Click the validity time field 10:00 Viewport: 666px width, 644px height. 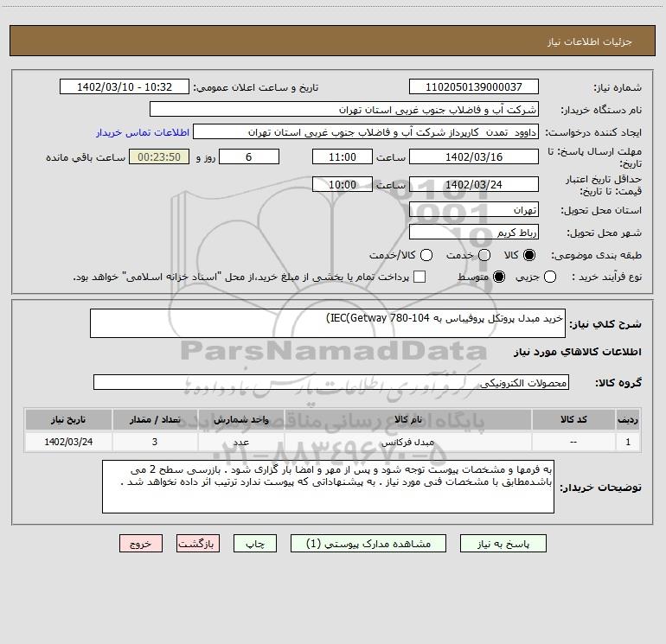tap(343, 184)
